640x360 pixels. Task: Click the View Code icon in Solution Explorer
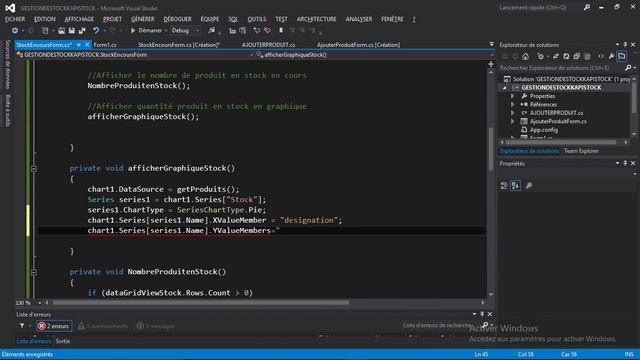601,56
